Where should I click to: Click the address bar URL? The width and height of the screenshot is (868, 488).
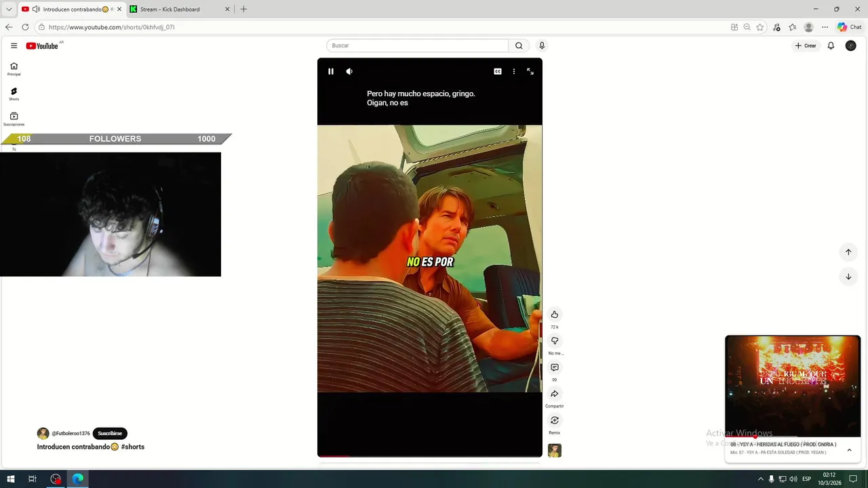coord(111,27)
